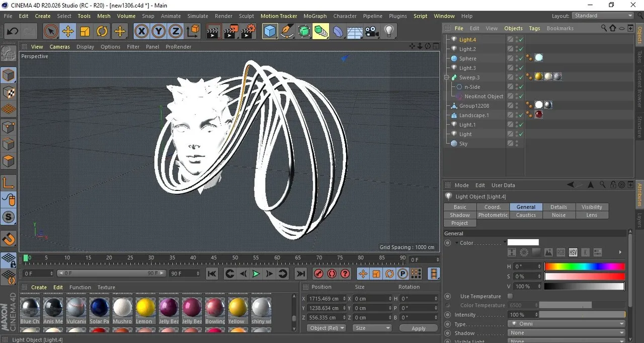Adjust the Hue rainbow slider
The width and height of the screenshot is (644, 343).
pos(585,266)
